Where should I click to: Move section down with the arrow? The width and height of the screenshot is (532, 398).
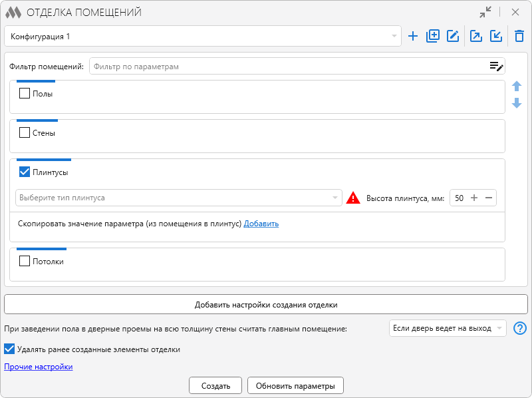pyautogui.click(x=517, y=103)
